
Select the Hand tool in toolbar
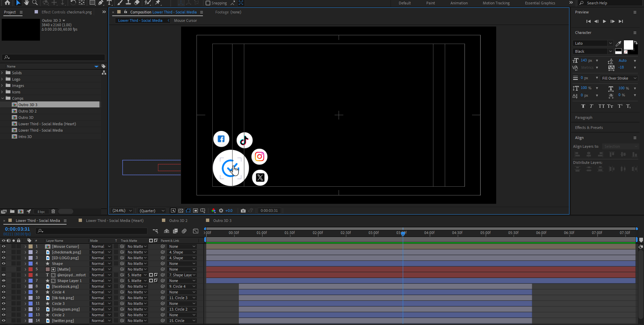[x=26, y=3]
